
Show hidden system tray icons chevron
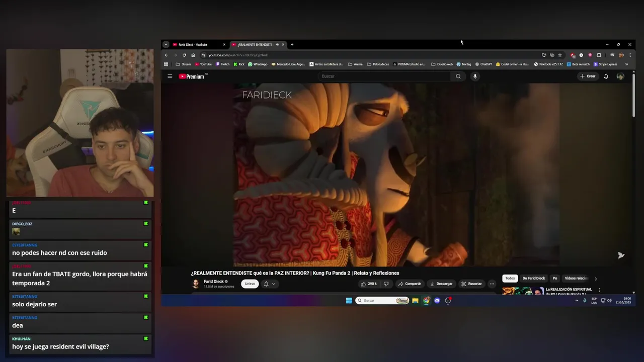coord(577,301)
